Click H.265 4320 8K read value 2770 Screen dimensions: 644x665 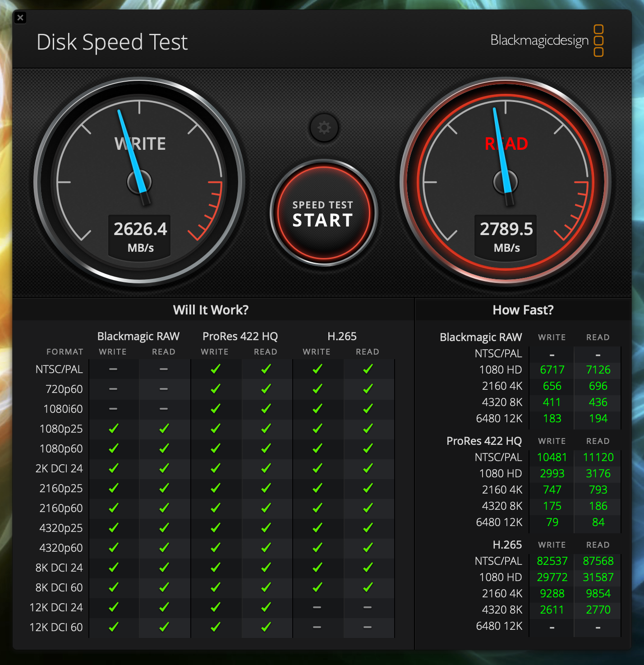pyautogui.click(x=598, y=610)
